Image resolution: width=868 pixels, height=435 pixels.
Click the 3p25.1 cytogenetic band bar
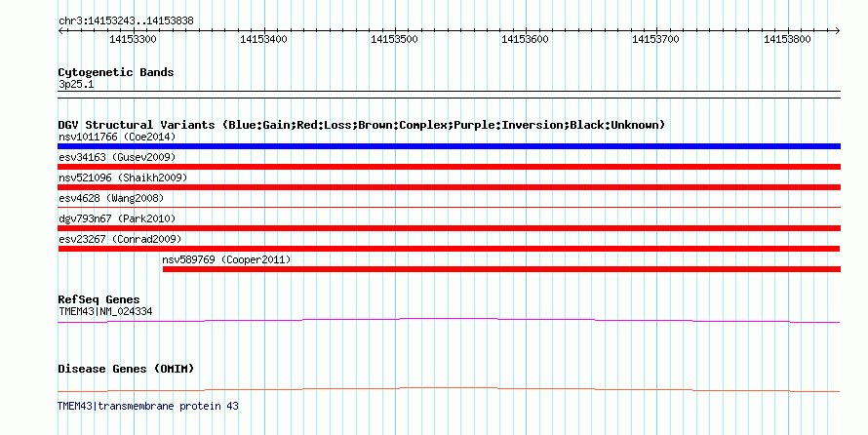[x=449, y=95]
